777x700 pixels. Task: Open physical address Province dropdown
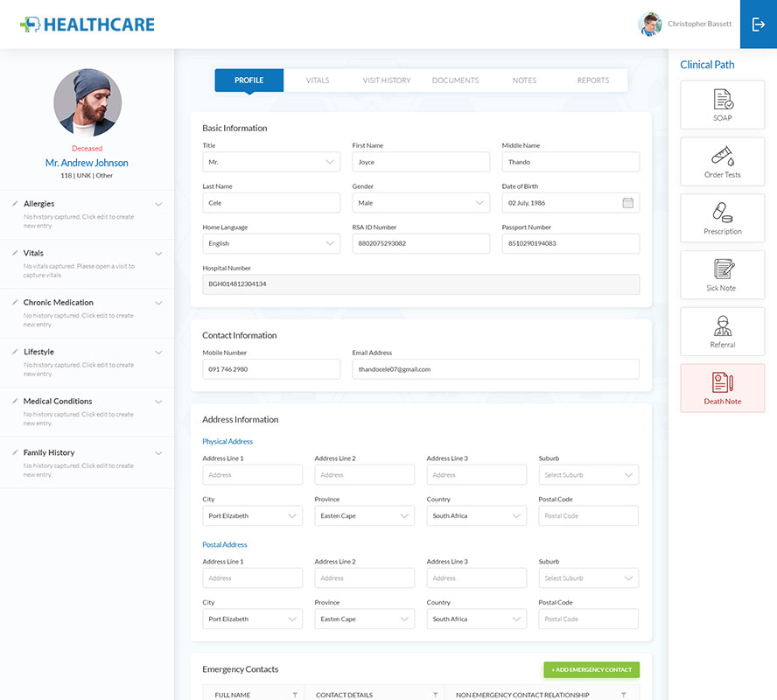click(364, 515)
